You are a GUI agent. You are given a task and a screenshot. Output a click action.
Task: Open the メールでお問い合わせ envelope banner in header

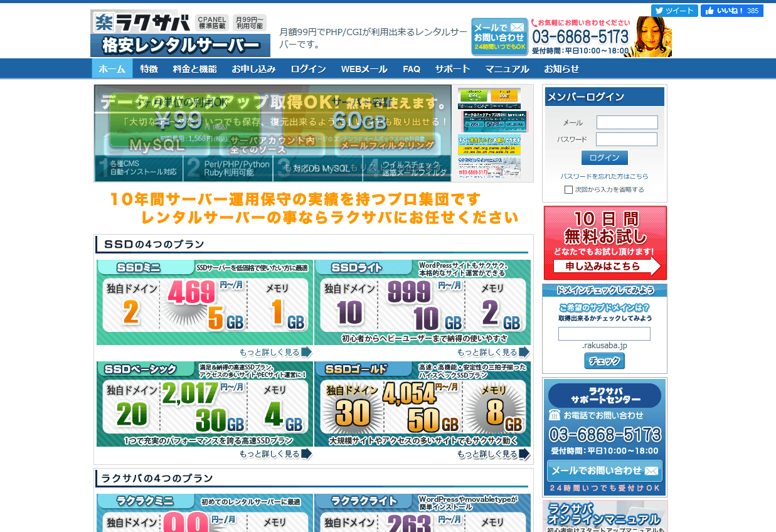tap(499, 37)
